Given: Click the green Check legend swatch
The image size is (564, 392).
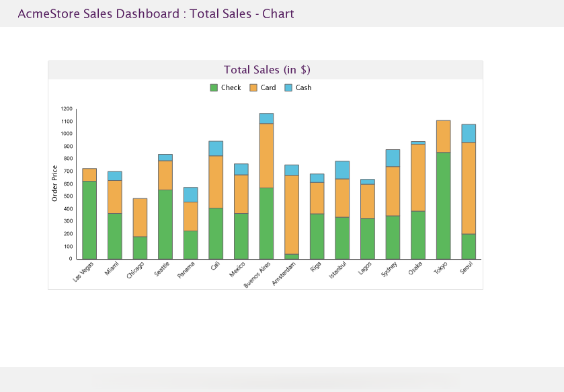Looking at the screenshot, I should point(214,88).
